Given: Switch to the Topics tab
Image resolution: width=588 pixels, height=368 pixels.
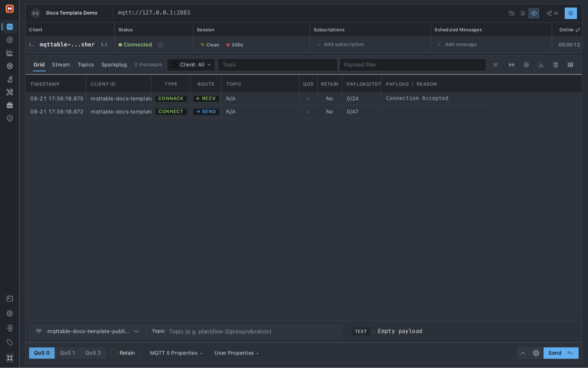Looking at the screenshot, I should click(x=86, y=65).
